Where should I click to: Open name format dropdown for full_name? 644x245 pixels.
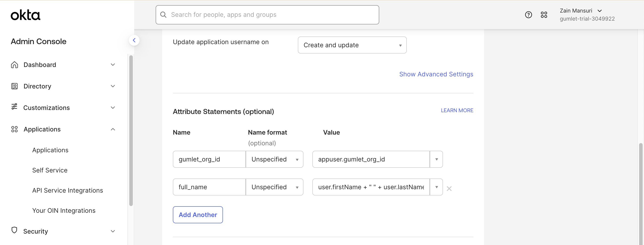tap(274, 187)
